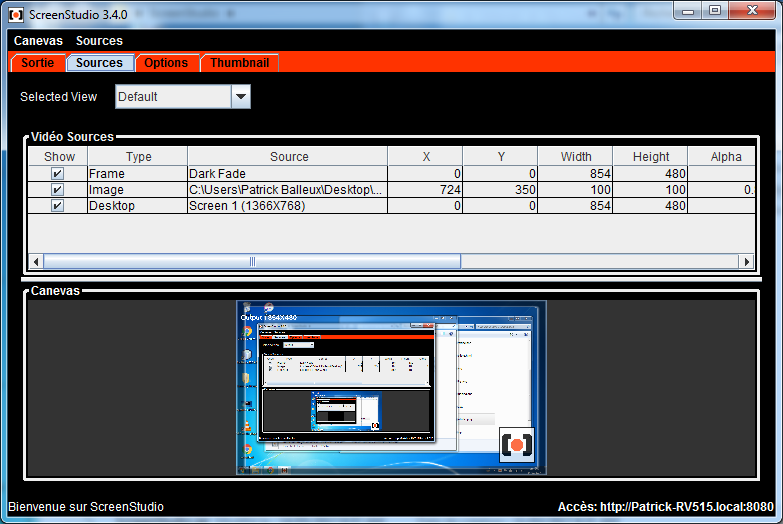783x524 pixels.
Task: Click the Default view combo box
Action: tap(173, 97)
